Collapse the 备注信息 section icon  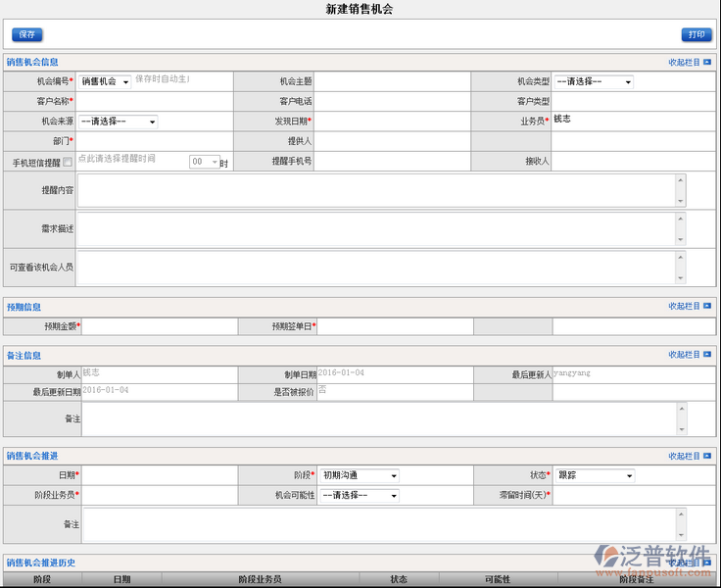click(x=707, y=355)
